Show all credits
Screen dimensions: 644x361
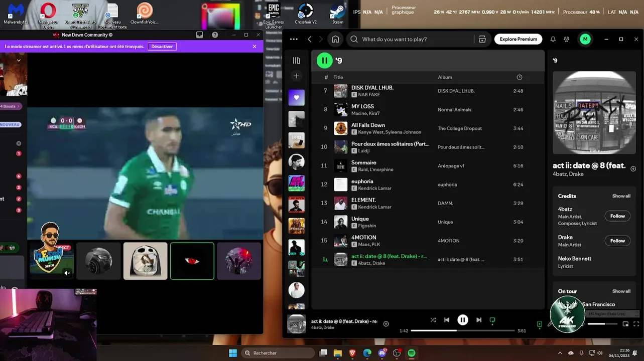coord(621,196)
